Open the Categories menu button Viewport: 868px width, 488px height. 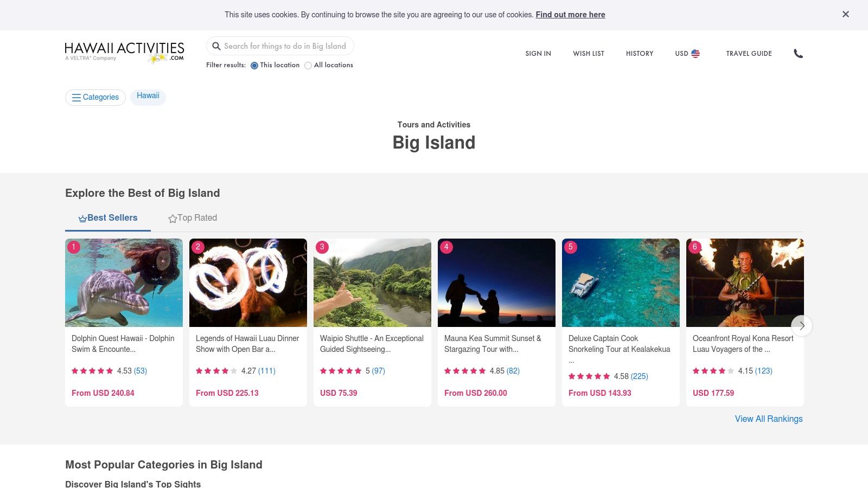point(95,98)
